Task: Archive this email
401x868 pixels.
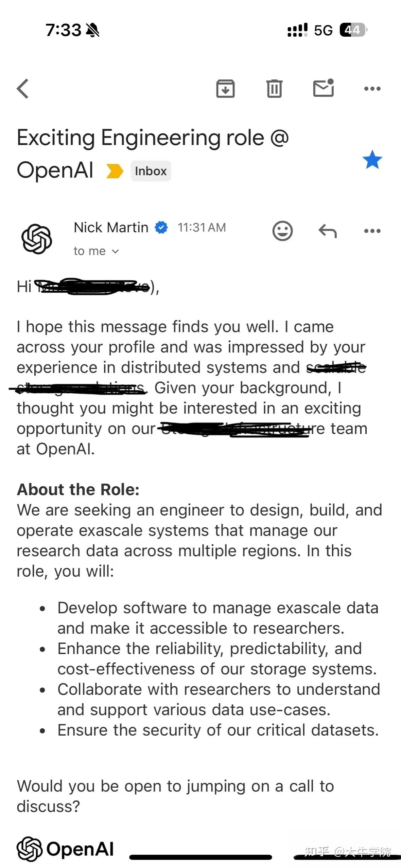Action: click(225, 89)
